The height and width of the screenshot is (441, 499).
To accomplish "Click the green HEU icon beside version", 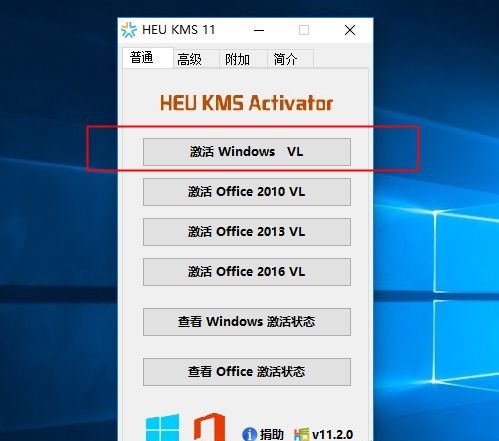I will (x=302, y=434).
